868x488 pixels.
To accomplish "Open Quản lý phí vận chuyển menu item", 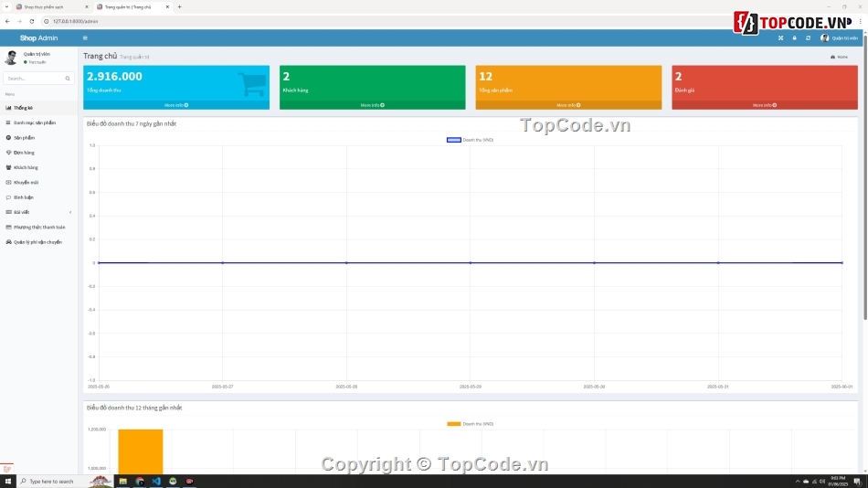I will pyautogui.click(x=38, y=242).
